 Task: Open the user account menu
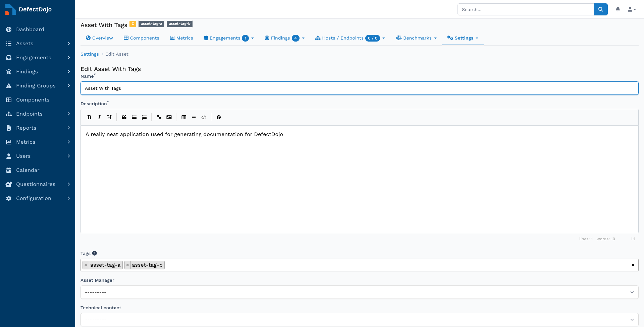pyautogui.click(x=632, y=9)
